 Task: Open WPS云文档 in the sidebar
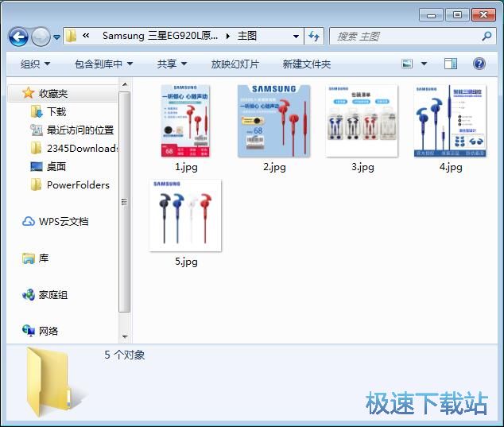pos(64,222)
